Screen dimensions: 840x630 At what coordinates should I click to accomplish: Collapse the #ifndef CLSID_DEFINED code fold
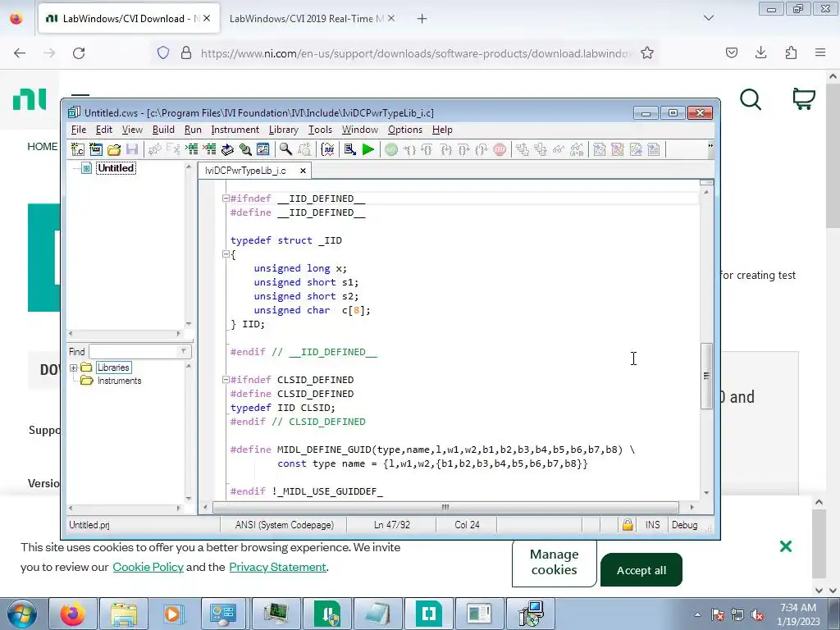(226, 379)
